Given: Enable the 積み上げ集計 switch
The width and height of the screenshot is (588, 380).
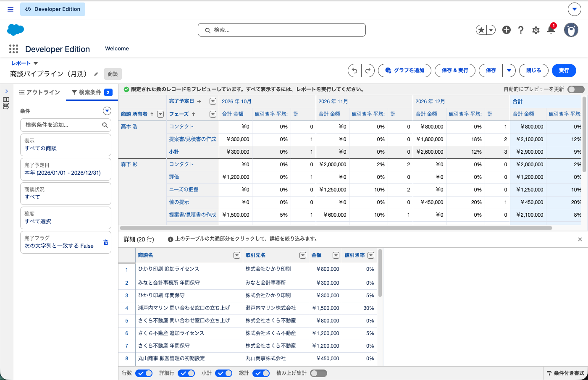Looking at the screenshot, I should [x=318, y=373].
